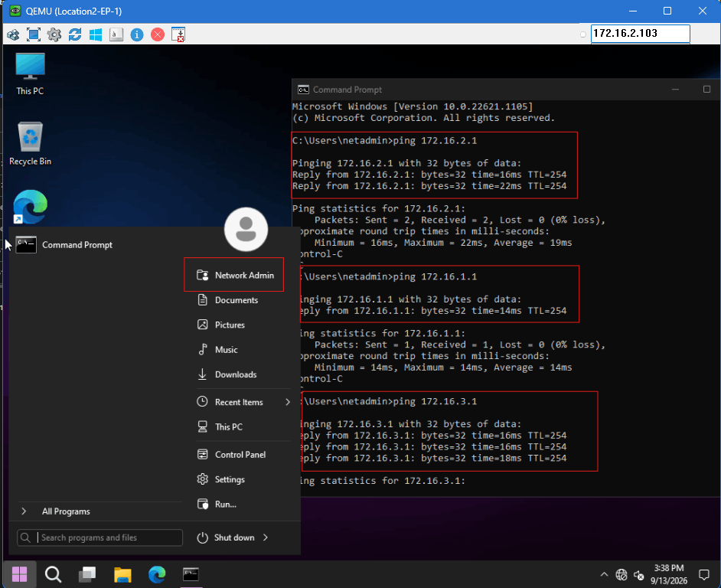Expand Recent Items submenu arrow
Image resolution: width=721 pixels, height=588 pixels.
coord(288,402)
